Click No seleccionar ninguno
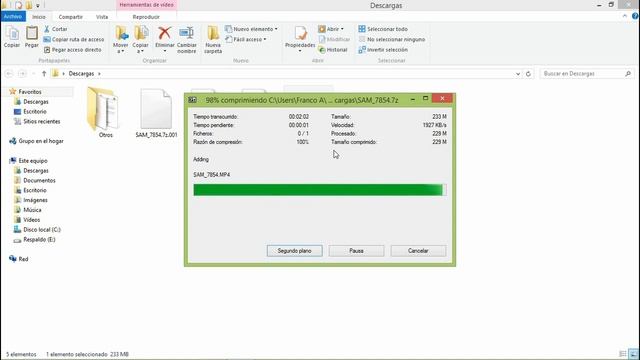Screen dimensions: 640x360 392,40
